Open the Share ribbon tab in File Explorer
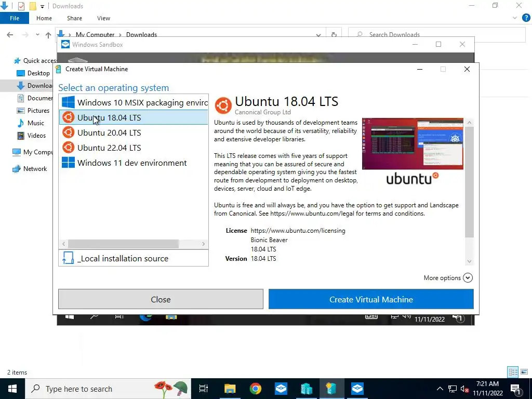This screenshot has height=399, width=532. (74, 18)
